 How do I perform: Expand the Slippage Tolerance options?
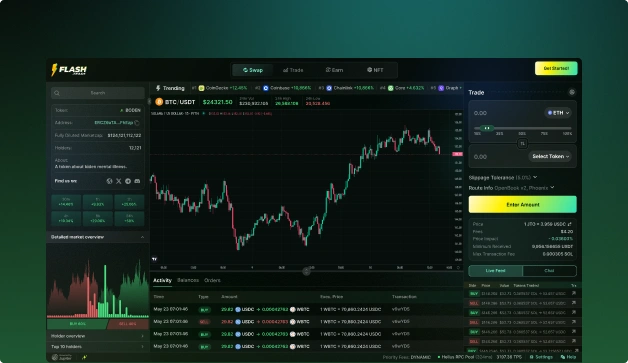click(503, 177)
